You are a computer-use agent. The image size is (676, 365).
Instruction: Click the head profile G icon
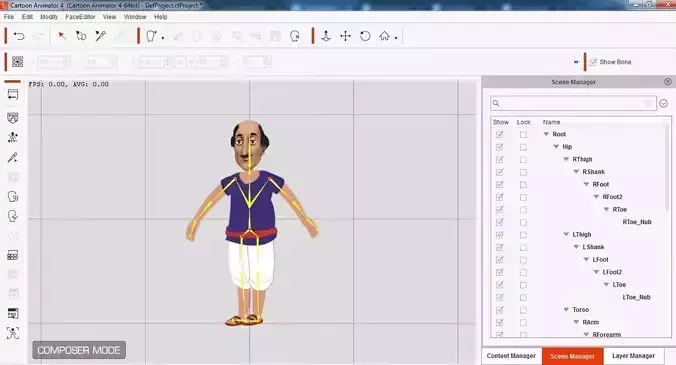click(x=13, y=197)
